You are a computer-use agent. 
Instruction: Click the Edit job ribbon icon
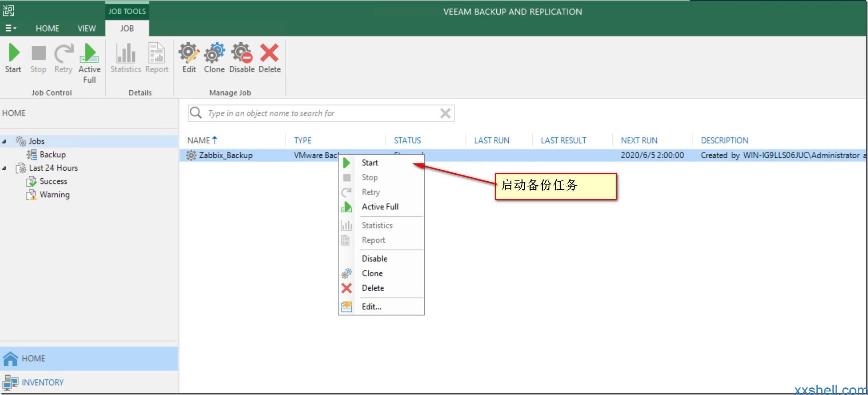pos(189,58)
